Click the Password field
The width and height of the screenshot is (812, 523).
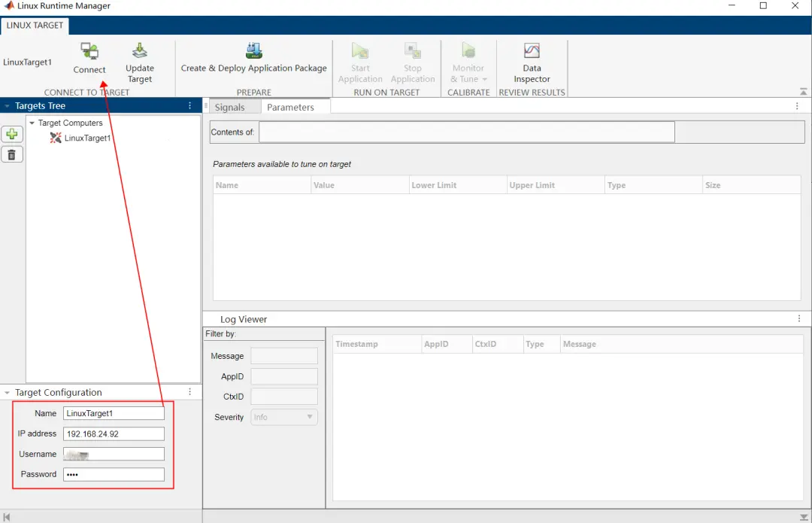click(114, 474)
